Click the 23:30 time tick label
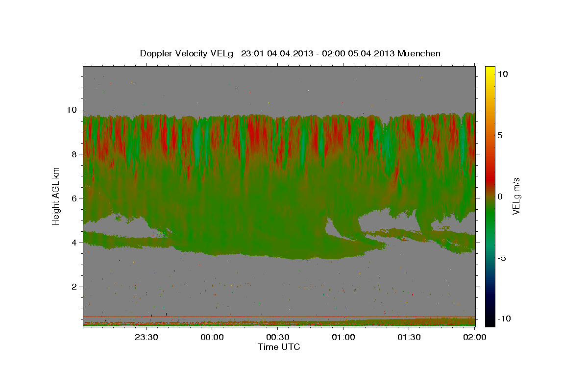This screenshot has width=588, height=392. 146,337
